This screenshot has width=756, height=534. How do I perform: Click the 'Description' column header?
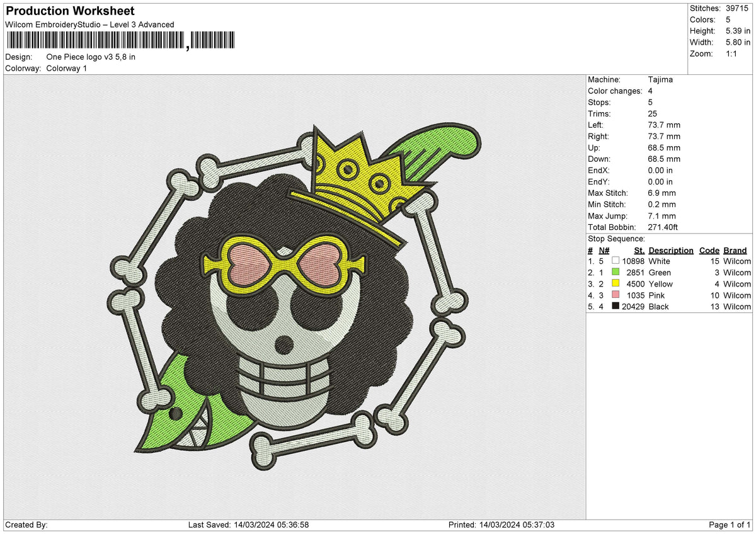[x=671, y=250]
